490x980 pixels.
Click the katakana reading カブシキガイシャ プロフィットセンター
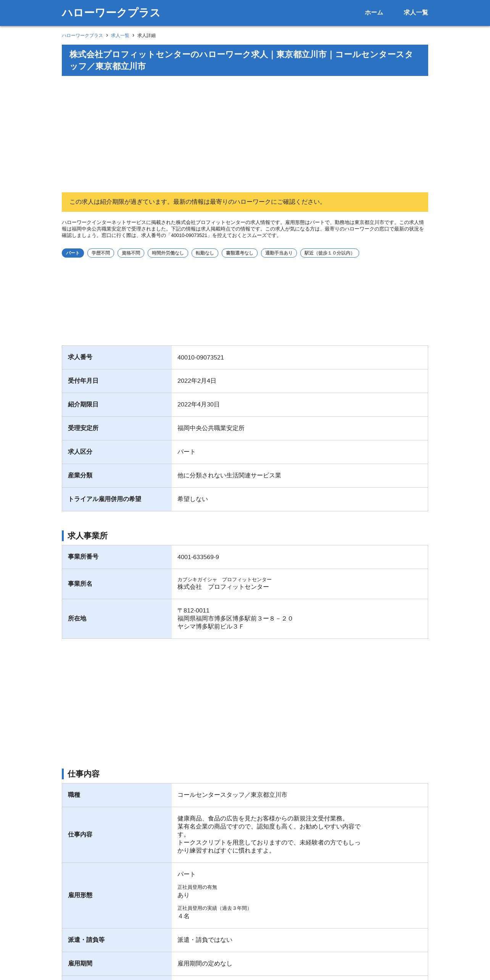click(225, 580)
